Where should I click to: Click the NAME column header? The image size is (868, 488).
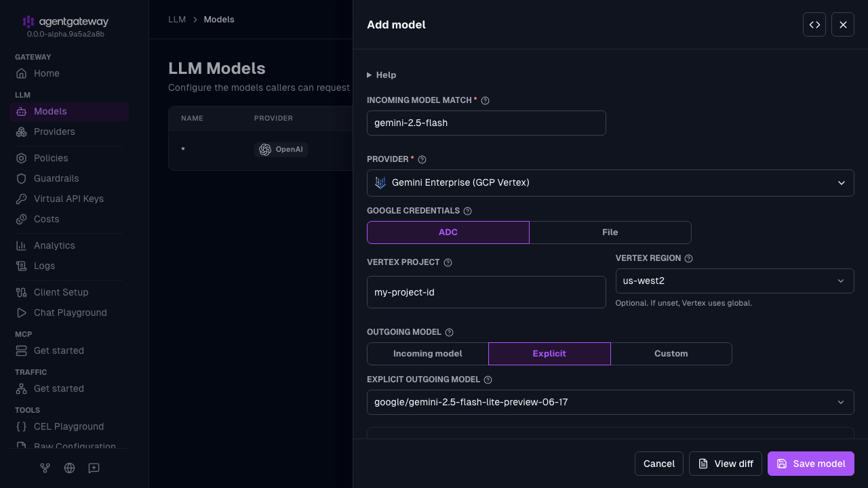pos(192,119)
